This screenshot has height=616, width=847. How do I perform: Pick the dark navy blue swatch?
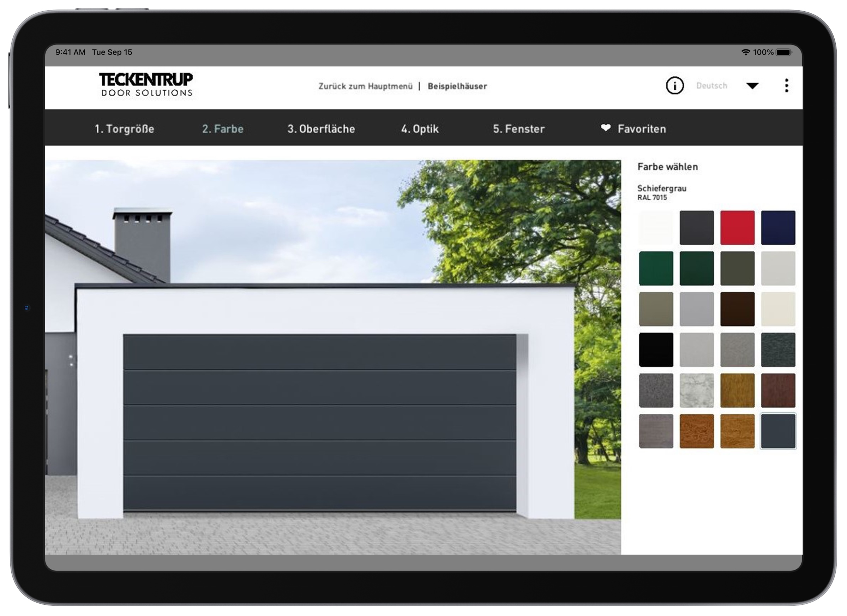tap(778, 227)
